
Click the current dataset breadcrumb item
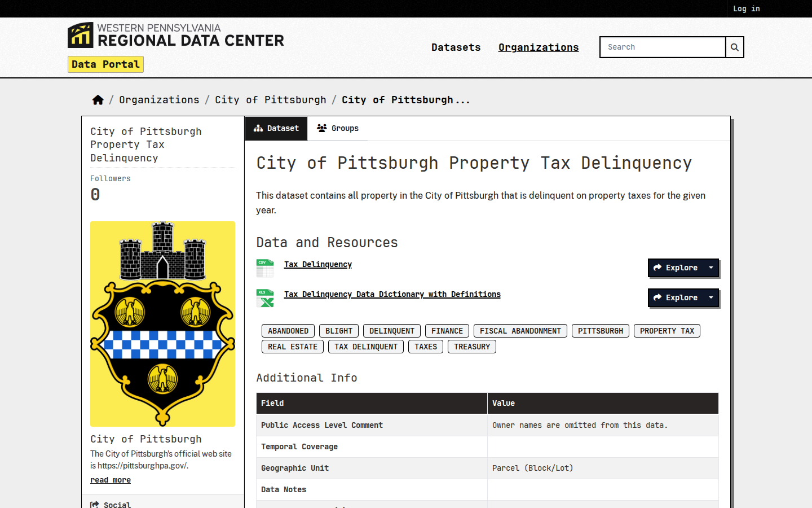tap(406, 100)
